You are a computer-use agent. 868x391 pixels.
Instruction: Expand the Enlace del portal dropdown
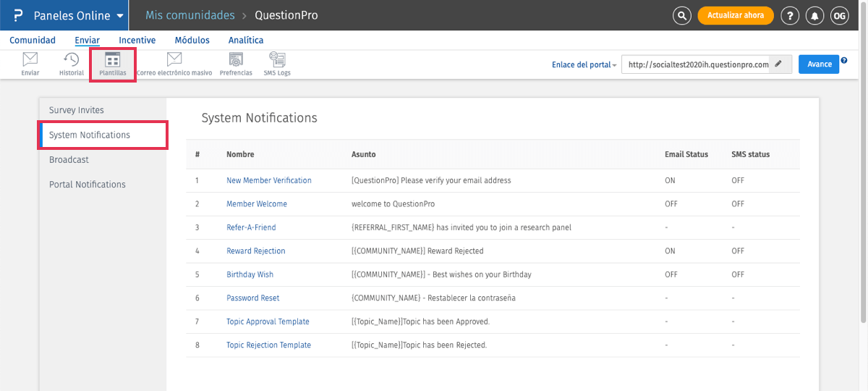tap(584, 64)
